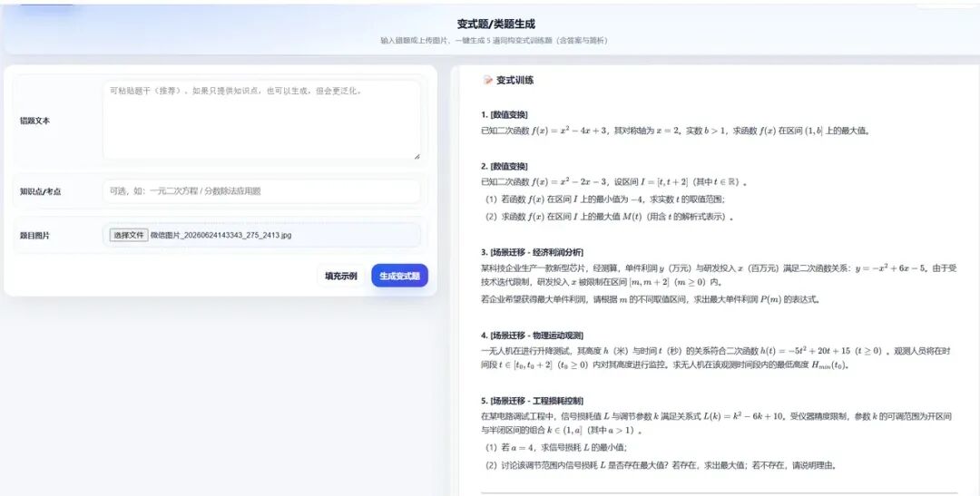
Task: Click the resize handle of 错题文本 textarea
Action: 416,156
